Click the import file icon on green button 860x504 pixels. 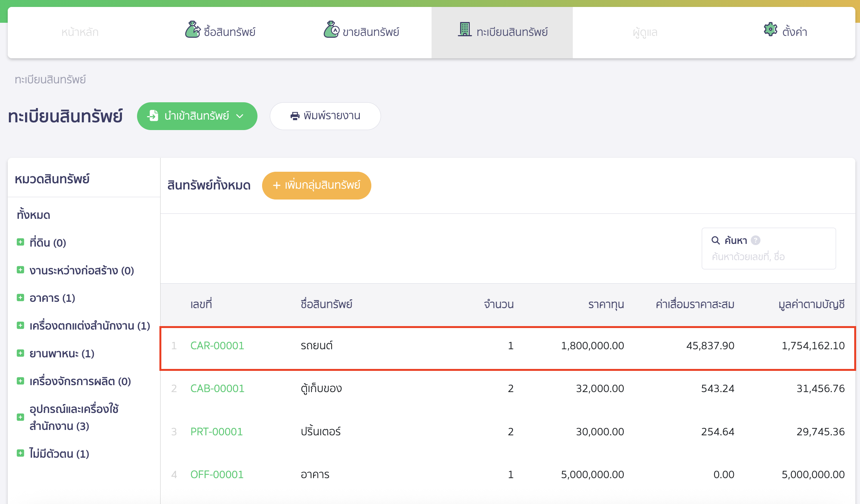(153, 115)
